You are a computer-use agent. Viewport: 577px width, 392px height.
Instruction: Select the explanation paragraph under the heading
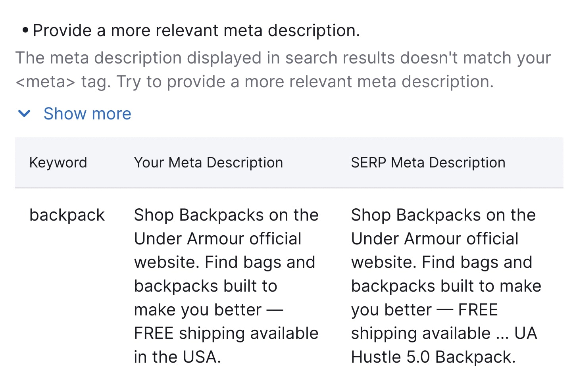[283, 69]
